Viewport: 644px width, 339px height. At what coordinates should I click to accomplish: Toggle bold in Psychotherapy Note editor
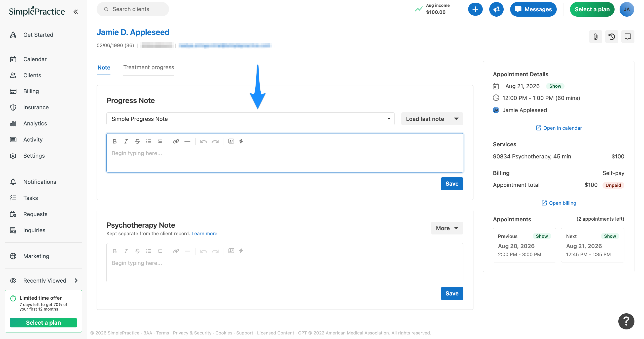click(115, 251)
